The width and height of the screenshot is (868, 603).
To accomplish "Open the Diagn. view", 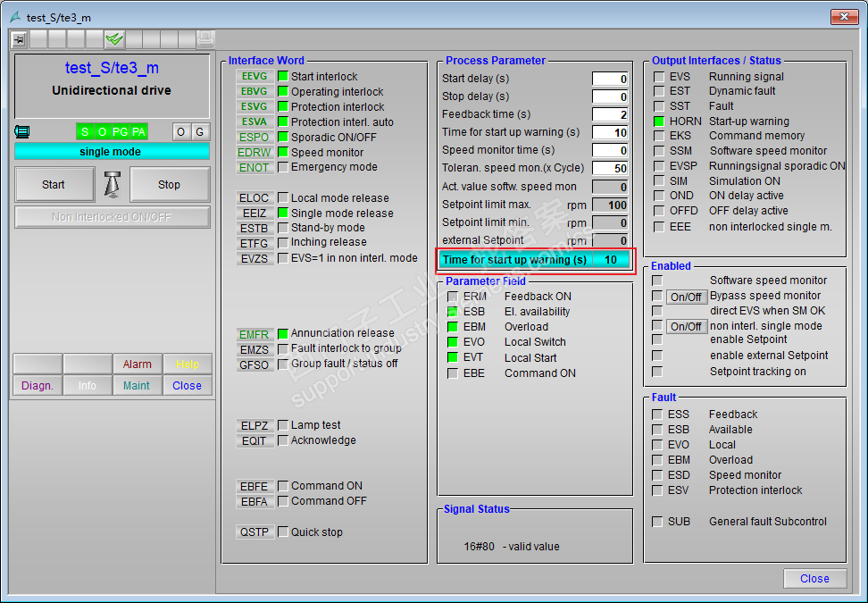I will 38,385.
